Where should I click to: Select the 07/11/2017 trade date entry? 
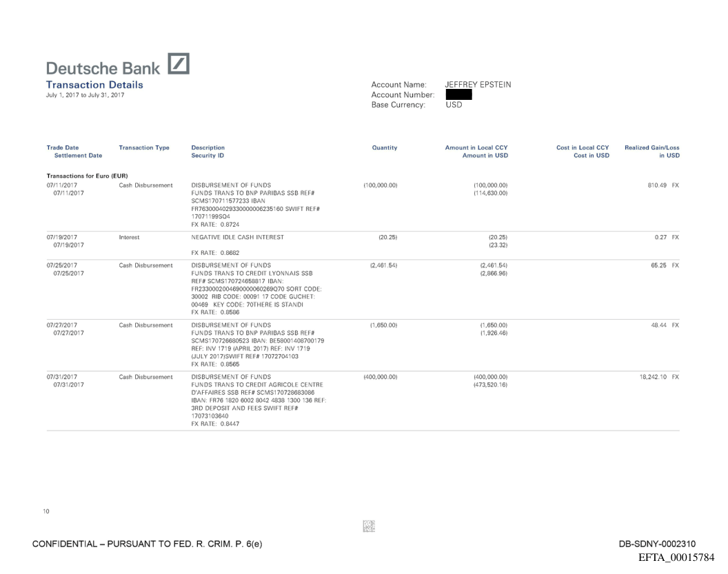62,185
